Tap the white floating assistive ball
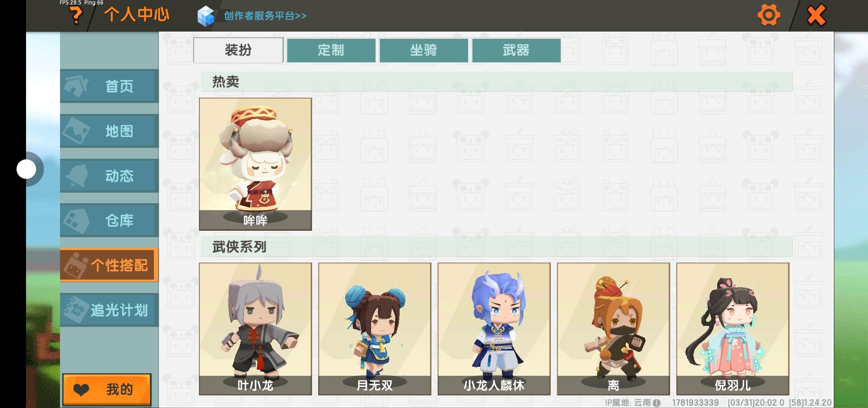The image size is (868, 408). [26, 169]
